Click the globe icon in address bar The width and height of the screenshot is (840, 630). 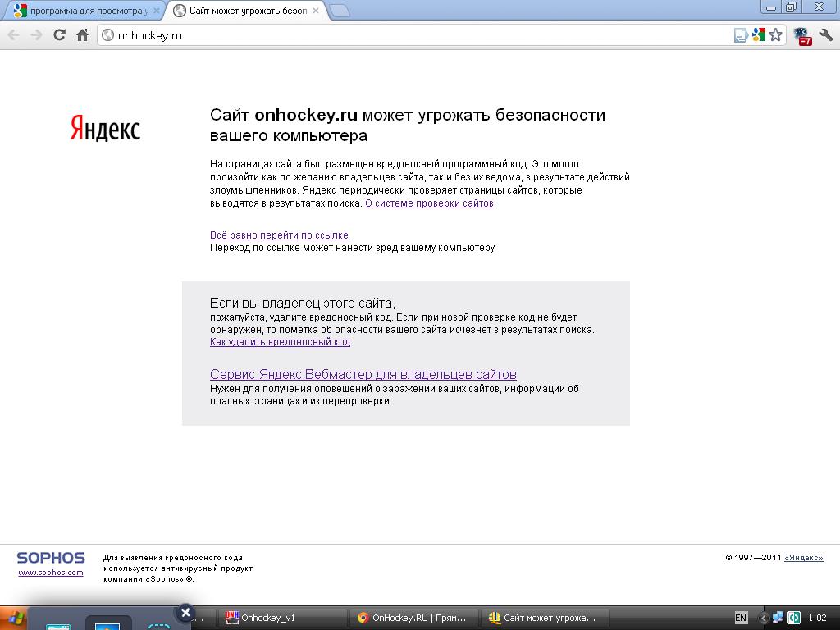coord(108,35)
